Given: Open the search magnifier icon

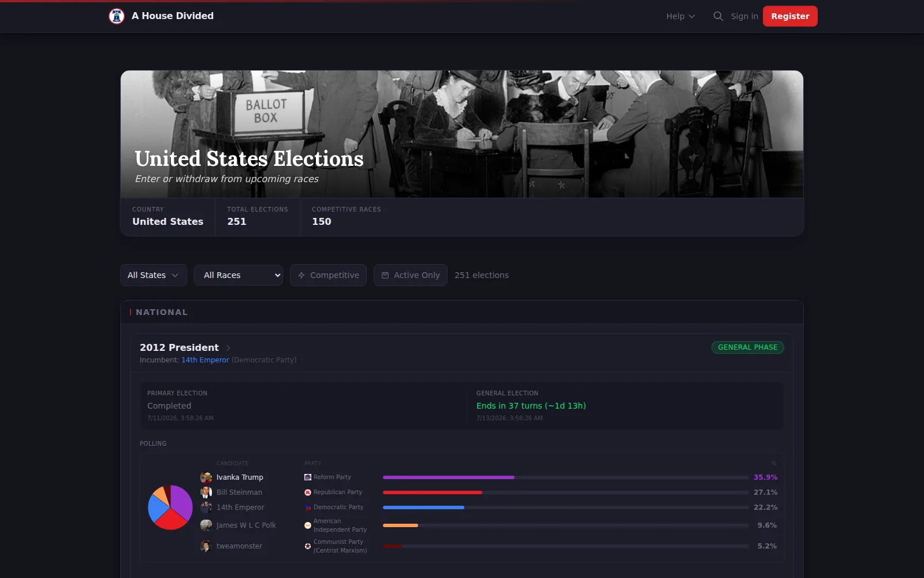Looking at the screenshot, I should 718,16.
